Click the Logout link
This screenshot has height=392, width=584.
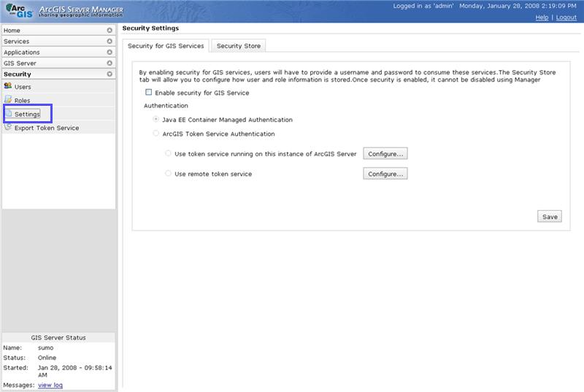[x=566, y=18]
